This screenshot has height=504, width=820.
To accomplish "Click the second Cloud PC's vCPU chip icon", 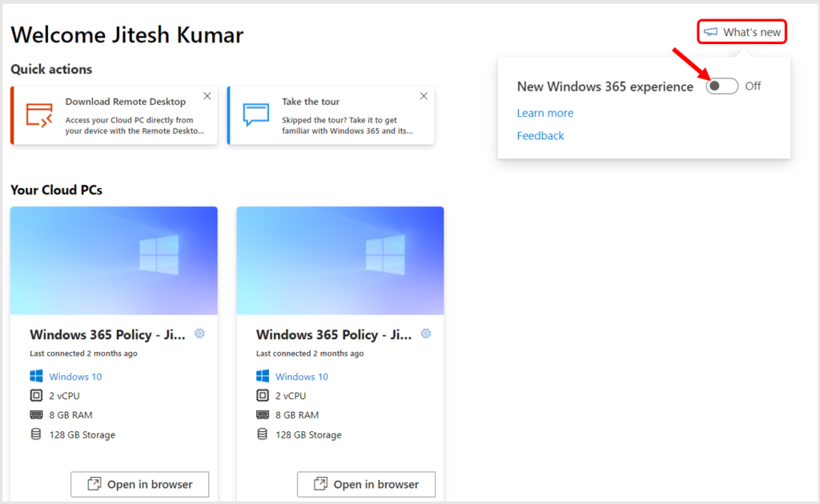I will click(263, 395).
